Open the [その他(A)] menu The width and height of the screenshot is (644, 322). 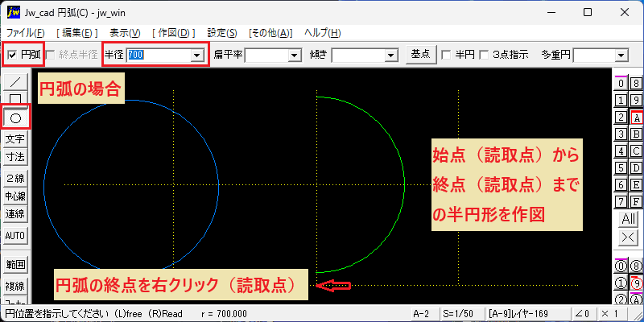(270, 33)
